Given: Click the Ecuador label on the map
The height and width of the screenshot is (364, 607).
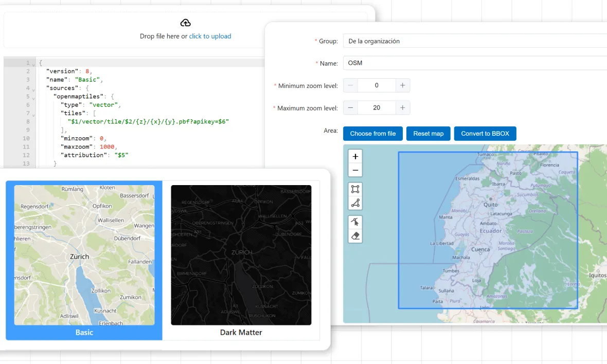Looking at the screenshot, I should 491,231.
